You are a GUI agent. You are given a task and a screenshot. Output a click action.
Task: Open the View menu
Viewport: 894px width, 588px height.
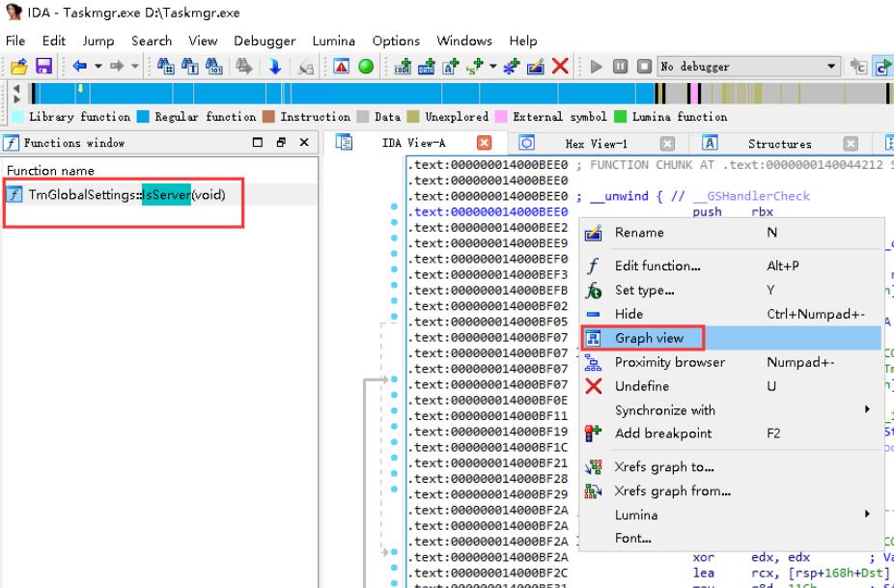(203, 42)
